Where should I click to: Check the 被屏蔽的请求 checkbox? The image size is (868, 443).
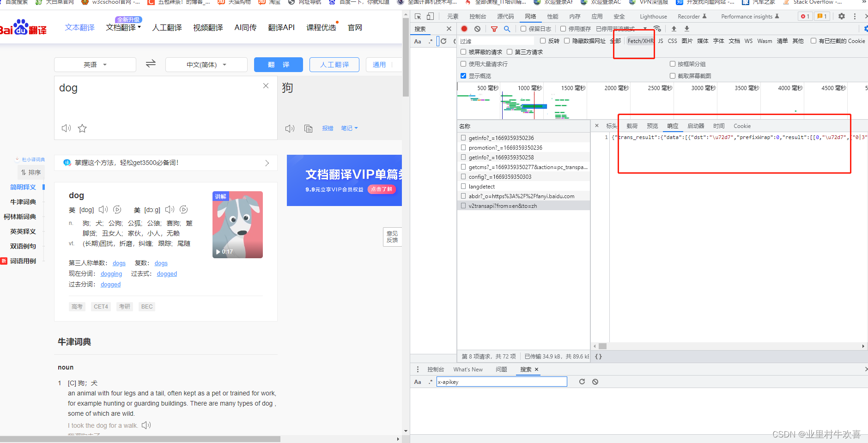(x=463, y=52)
